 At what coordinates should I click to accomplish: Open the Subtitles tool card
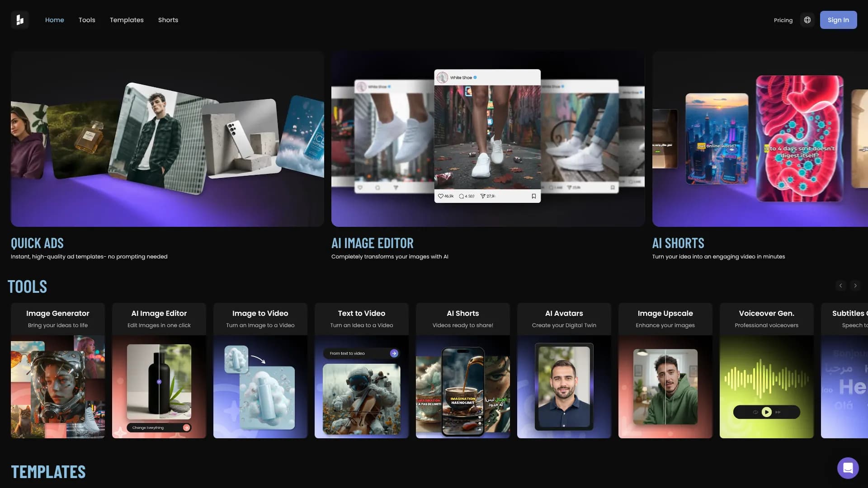[x=844, y=371]
